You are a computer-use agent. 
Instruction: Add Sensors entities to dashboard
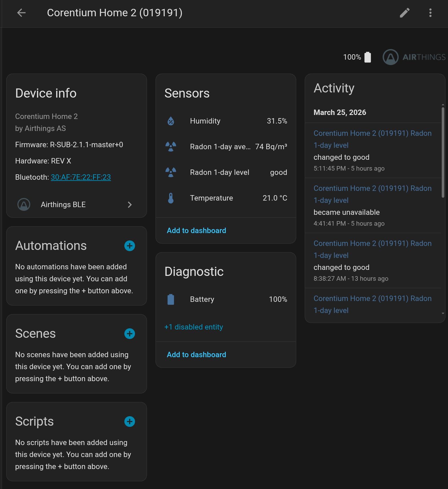[x=196, y=231]
